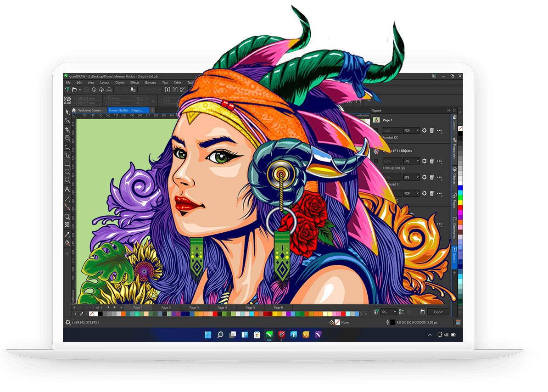Click the New document icon

click(x=67, y=90)
